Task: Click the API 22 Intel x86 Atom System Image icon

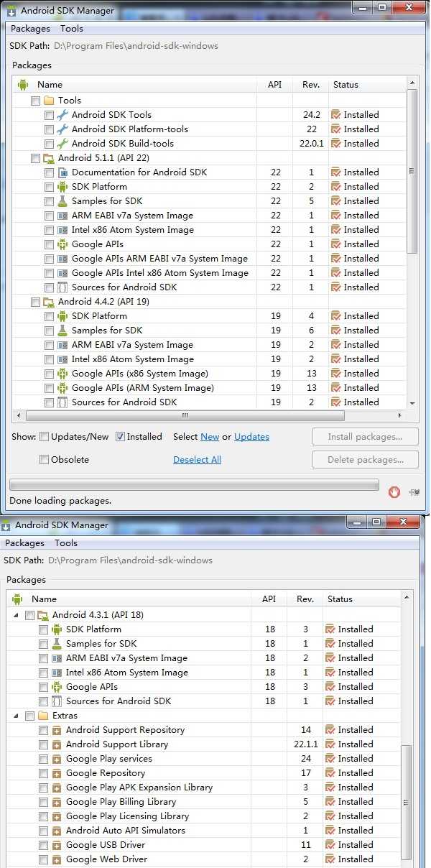Action: click(x=62, y=230)
